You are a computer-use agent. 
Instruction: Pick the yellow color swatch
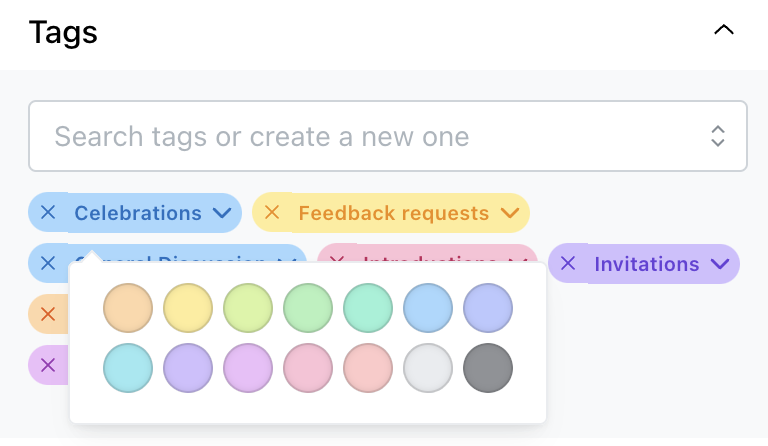click(x=188, y=308)
